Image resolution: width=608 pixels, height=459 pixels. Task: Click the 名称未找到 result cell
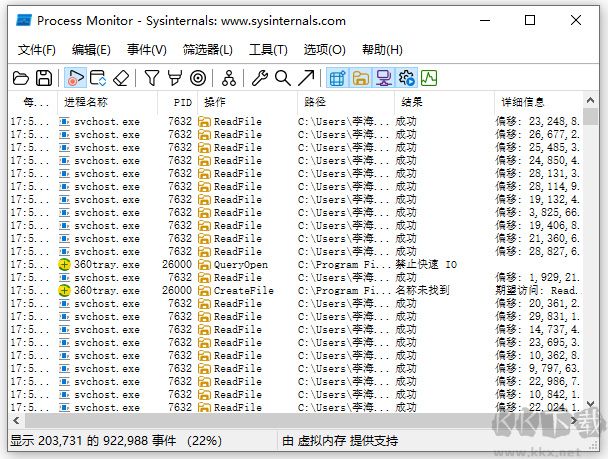point(422,290)
